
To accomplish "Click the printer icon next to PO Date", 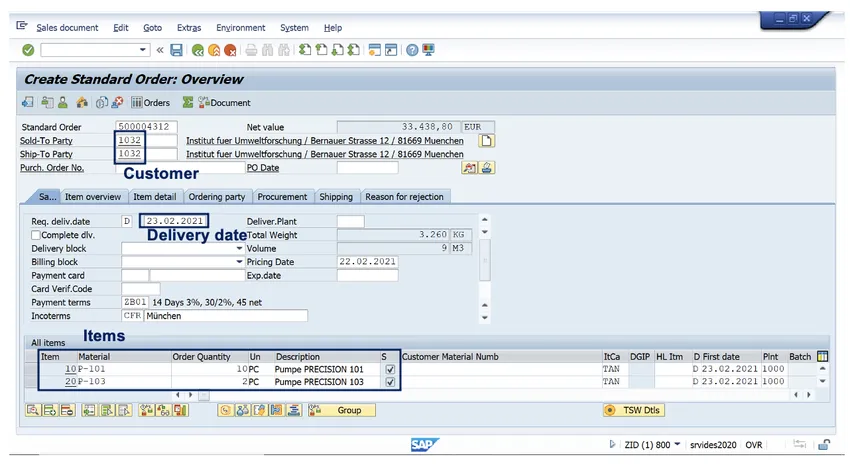I will click(487, 168).
